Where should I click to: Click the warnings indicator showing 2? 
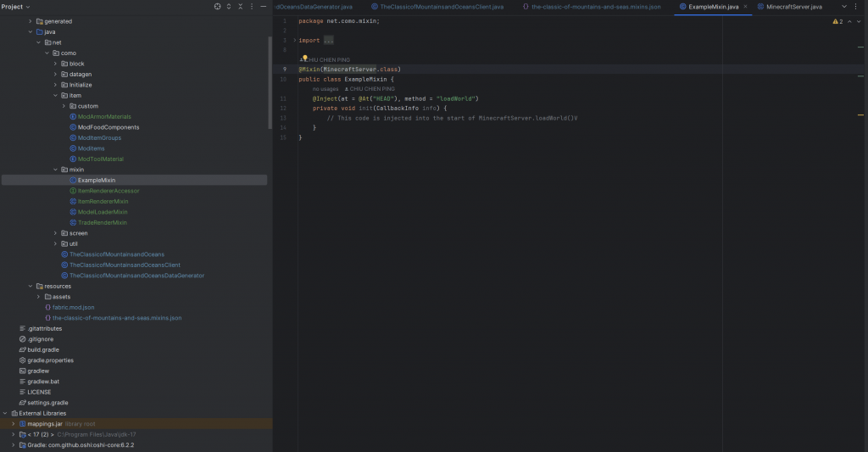tap(837, 21)
